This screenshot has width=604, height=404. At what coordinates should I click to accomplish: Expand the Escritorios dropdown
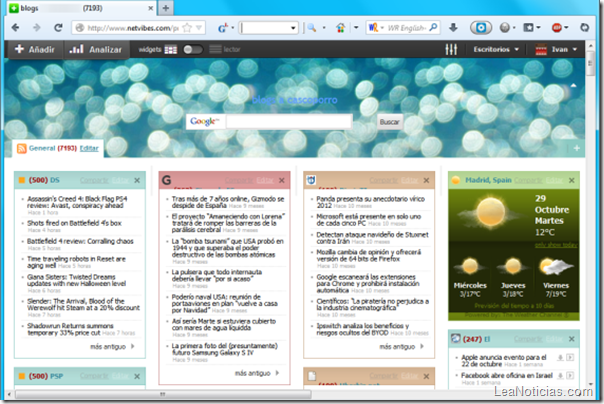(x=496, y=49)
